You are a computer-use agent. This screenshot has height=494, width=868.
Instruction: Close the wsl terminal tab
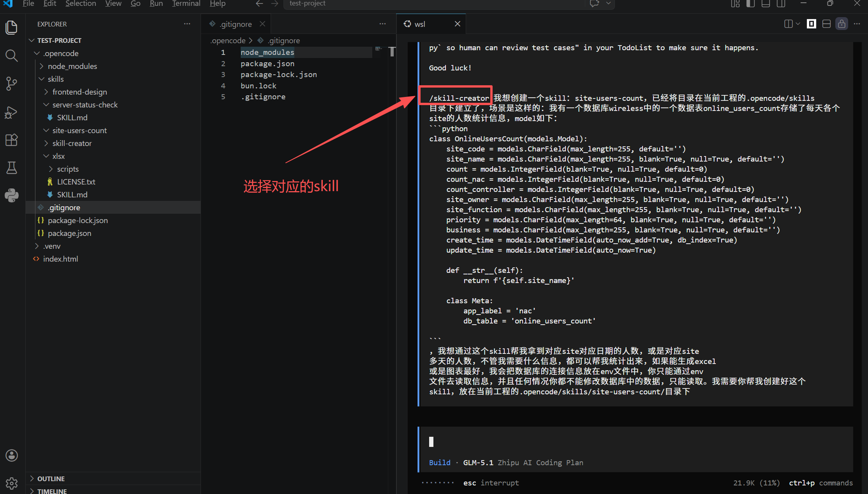pos(458,24)
